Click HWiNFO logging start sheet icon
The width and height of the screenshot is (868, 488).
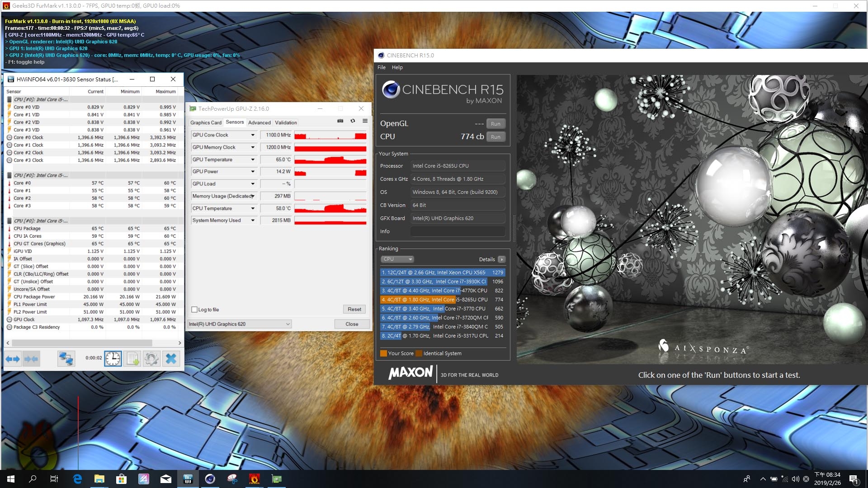click(132, 359)
